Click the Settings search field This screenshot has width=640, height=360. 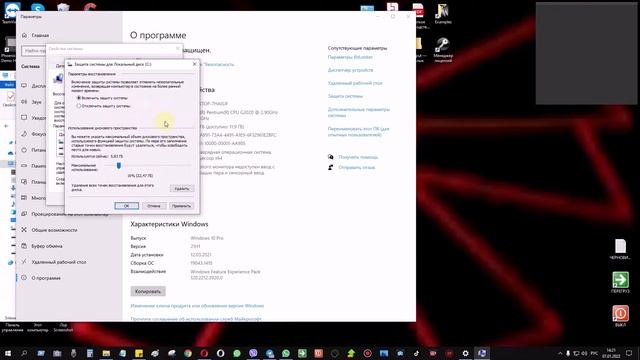[33, 51]
